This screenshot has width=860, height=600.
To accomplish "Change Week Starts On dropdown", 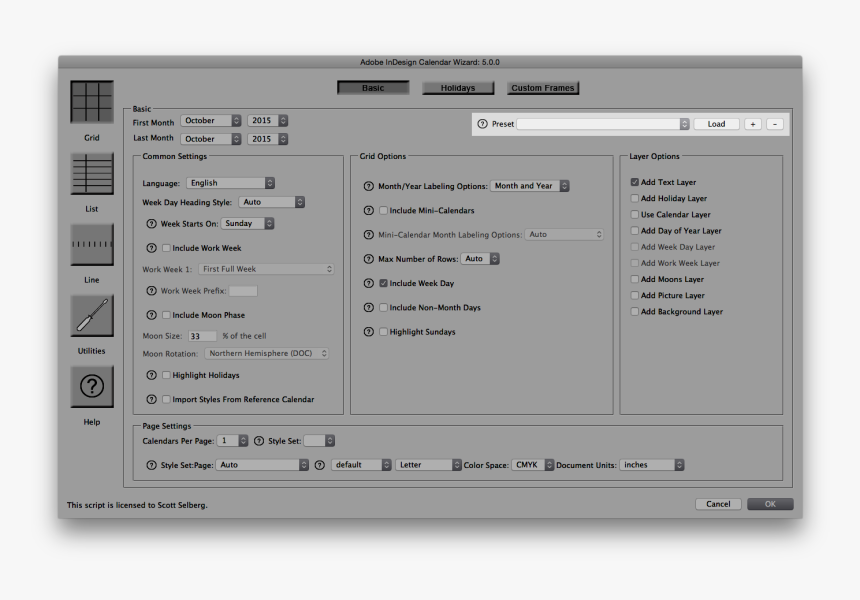I will (247, 224).
